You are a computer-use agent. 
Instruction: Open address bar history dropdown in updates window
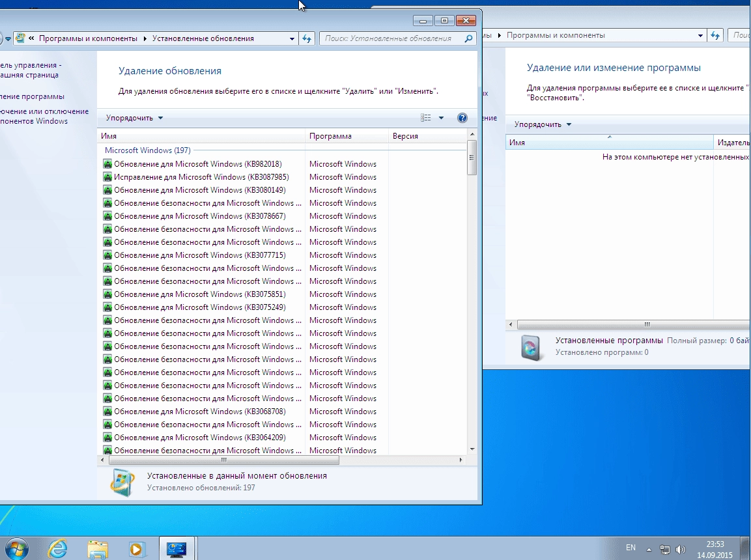[x=292, y=39]
